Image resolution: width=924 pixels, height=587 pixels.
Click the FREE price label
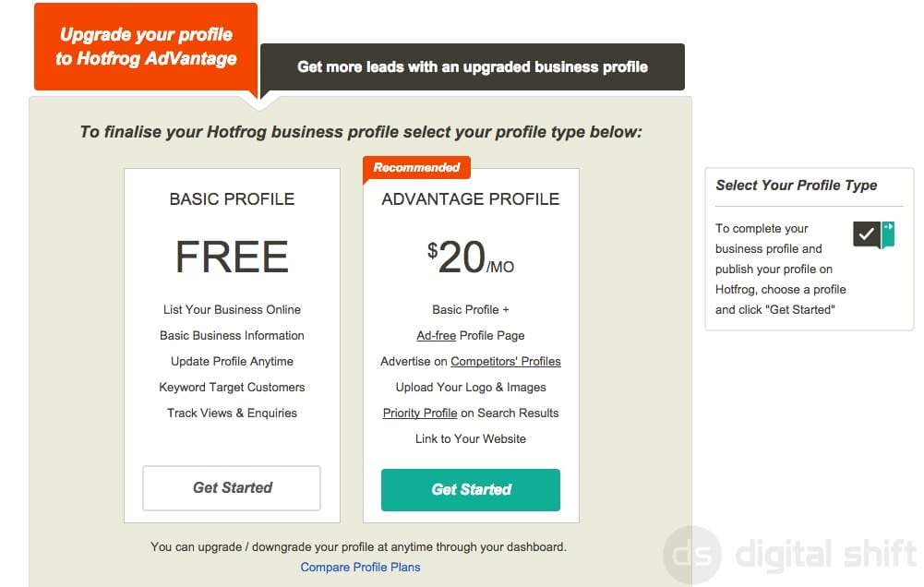click(x=233, y=257)
